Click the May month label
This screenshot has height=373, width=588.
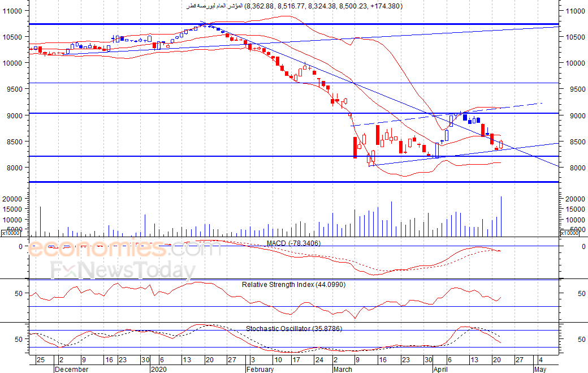pyautogui.click(x=540, y=369)
